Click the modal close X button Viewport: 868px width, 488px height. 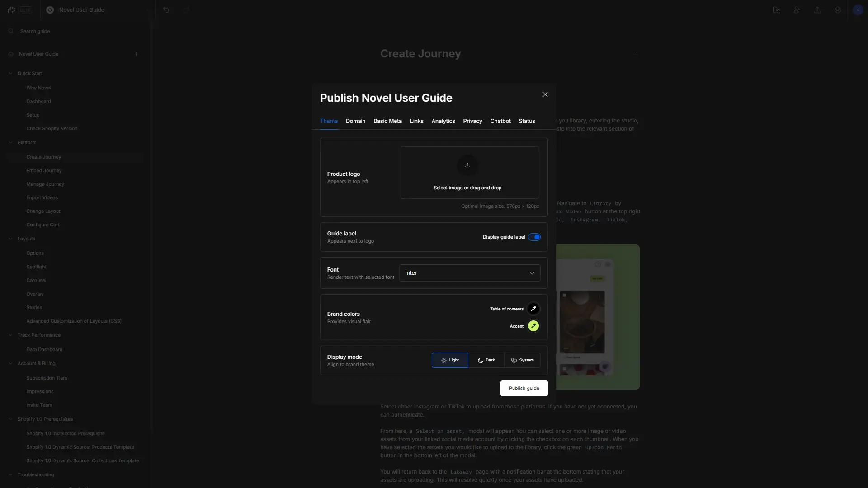pyautogui.click(x=545, y=95)
